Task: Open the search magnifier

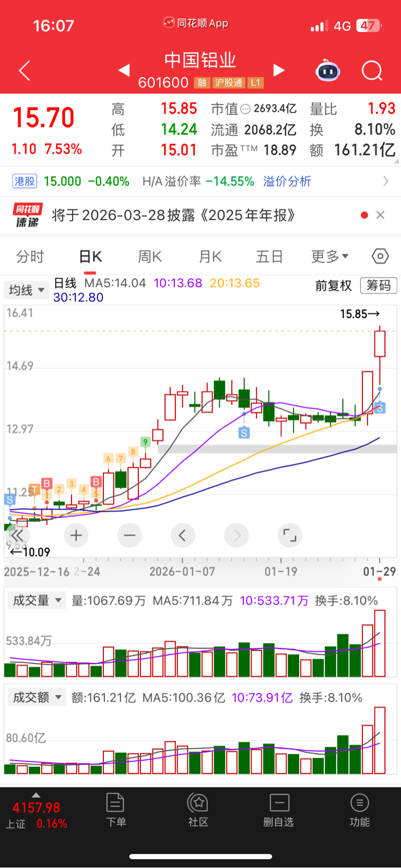Action: tap(372, 70)
